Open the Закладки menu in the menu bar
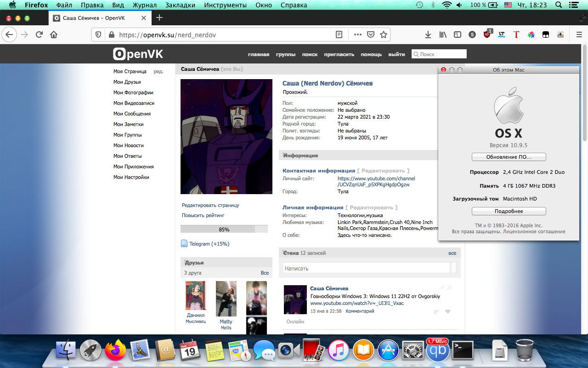588x368 pixels. pyautogui.click(x=180, y=5)
